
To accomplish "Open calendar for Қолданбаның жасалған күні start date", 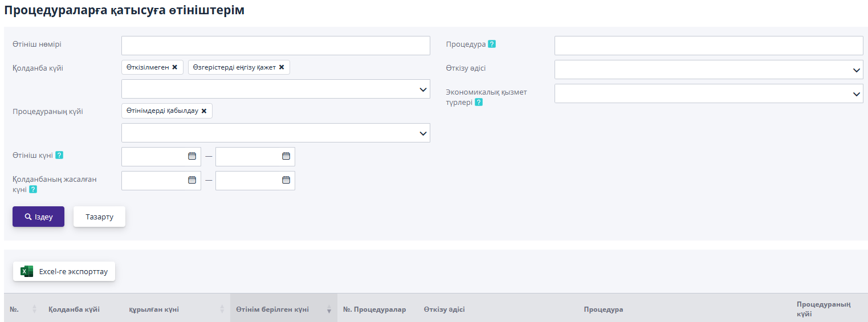I will click(192, 180).
